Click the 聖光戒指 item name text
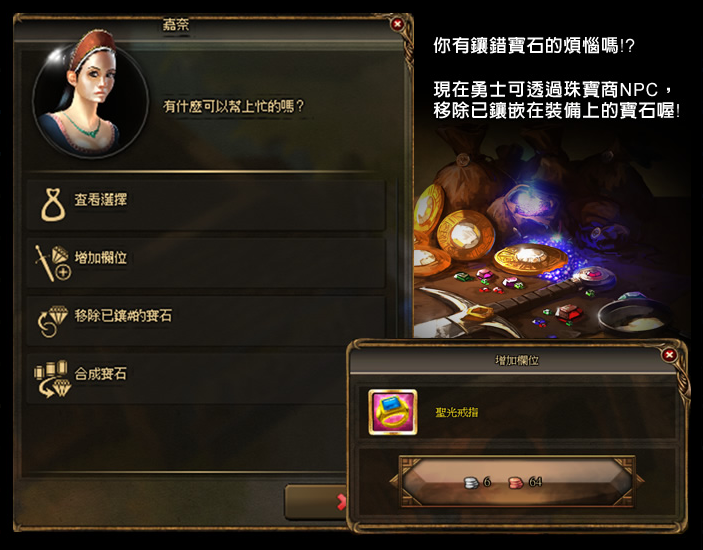The image size is (703, 550). (456, 412)
